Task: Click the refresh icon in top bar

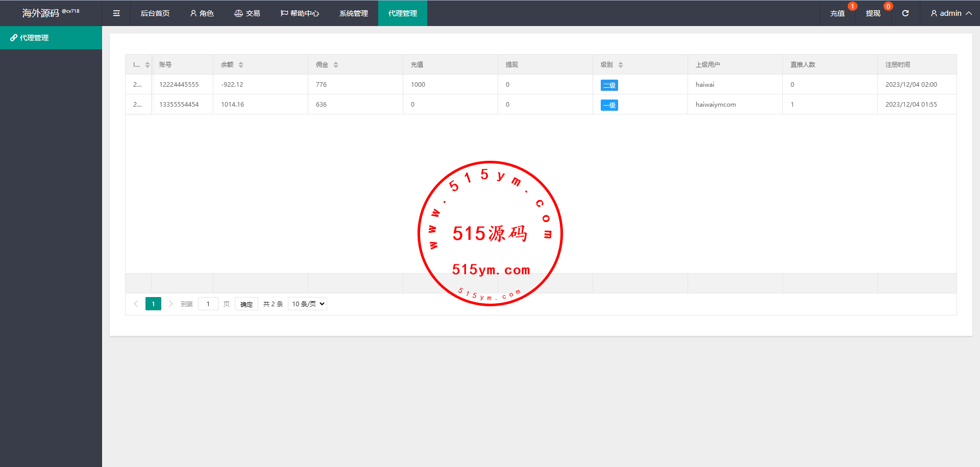Action: (905, 13)
